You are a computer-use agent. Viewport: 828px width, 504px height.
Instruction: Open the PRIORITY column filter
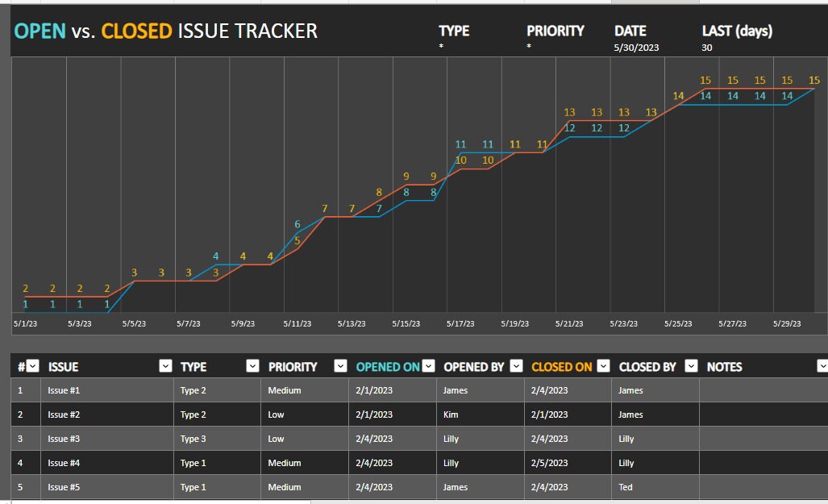[x=340, y=366]
